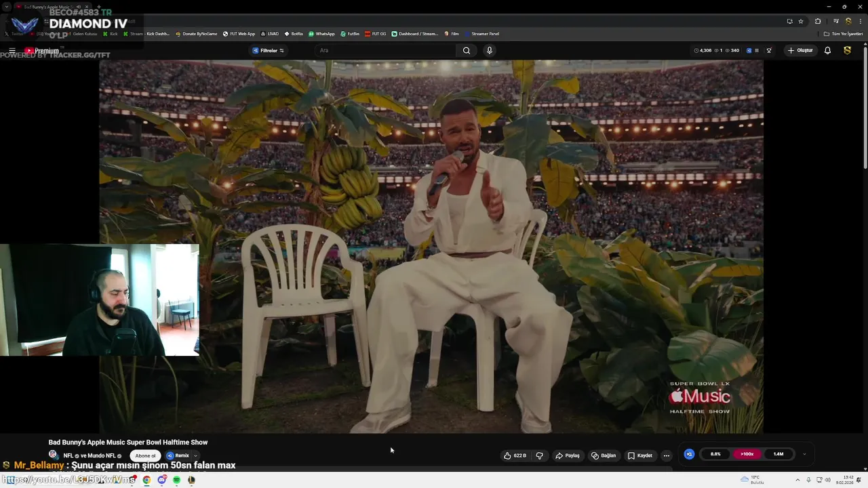The image size is (868, 488).
Task: Click the Bağlan button
Action: 604,455
